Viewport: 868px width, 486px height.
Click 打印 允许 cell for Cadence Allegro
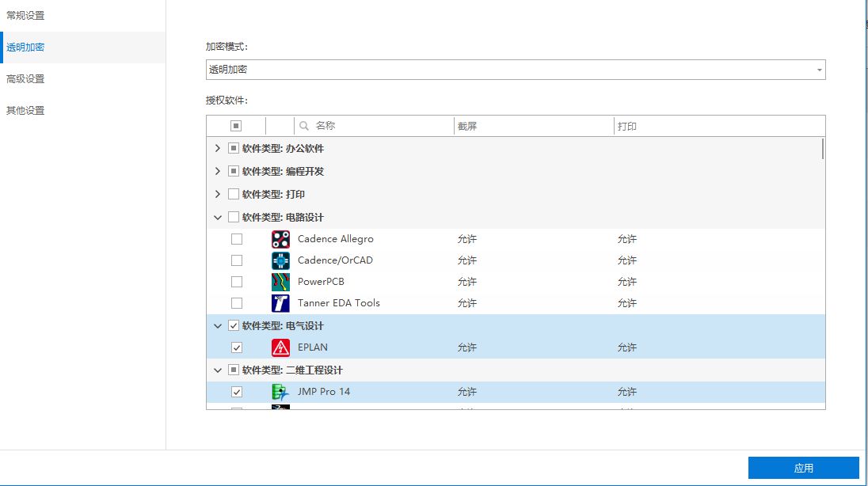point(627,239)
